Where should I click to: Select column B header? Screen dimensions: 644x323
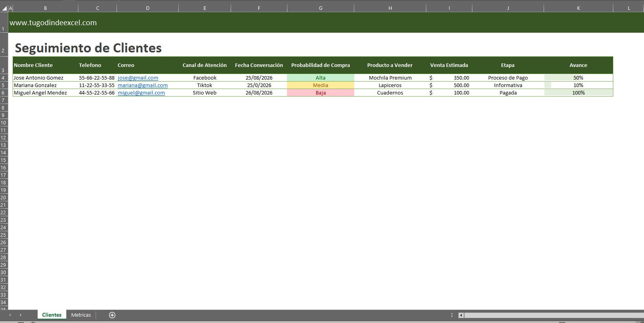point(45,8)
